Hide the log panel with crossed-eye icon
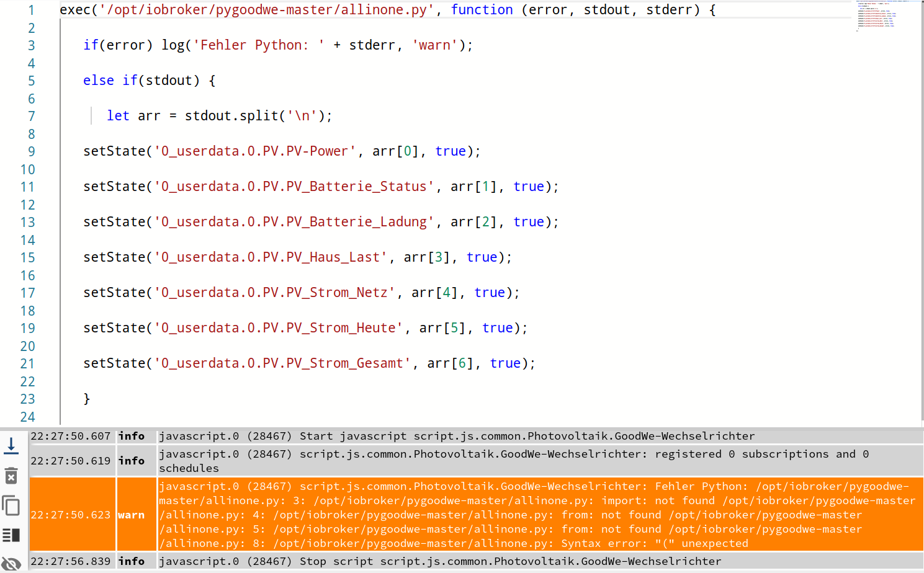This screenshot has width=924, height=573. 11,563
